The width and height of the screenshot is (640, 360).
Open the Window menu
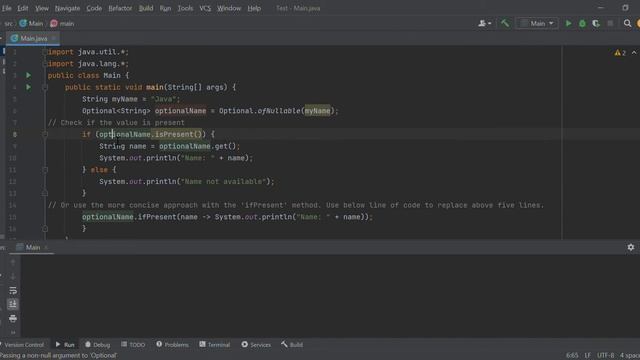pyautogui.click(x=229, y=8)
